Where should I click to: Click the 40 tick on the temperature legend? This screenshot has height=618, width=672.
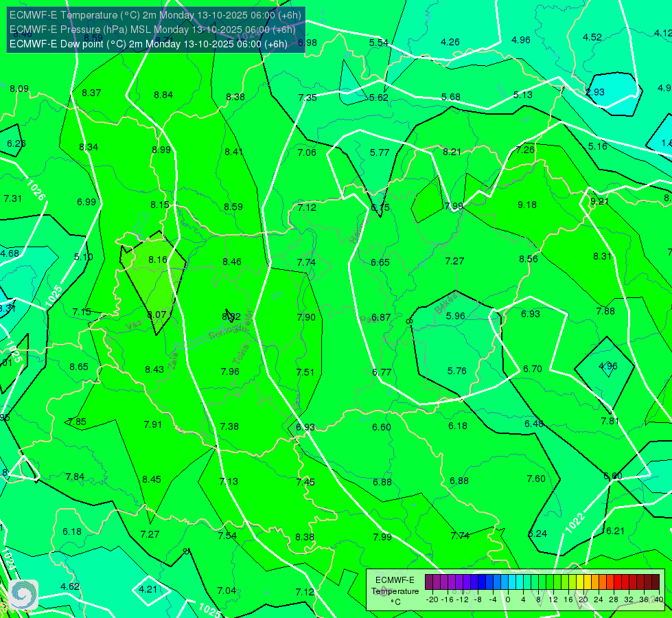pyautogui.click(x=659, y=599)
